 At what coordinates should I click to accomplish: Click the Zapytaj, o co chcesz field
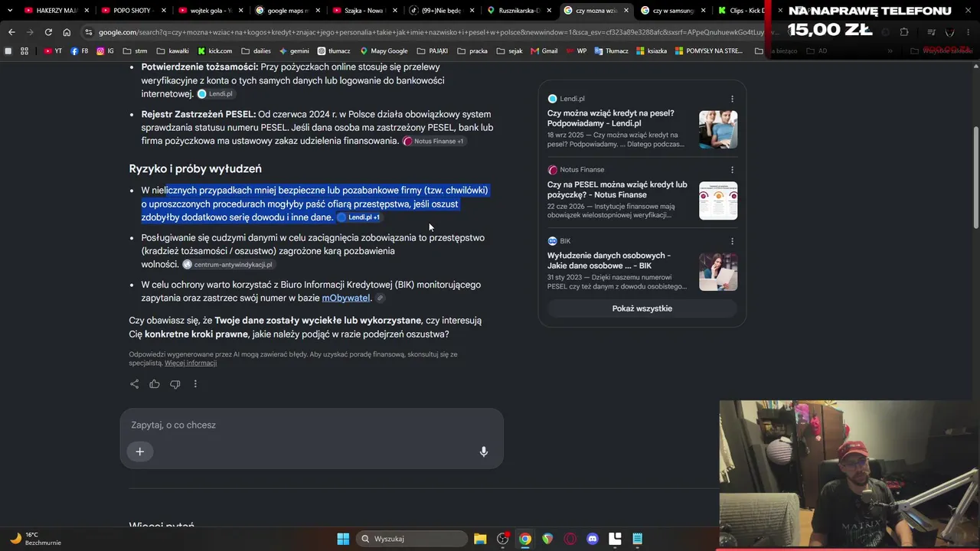coord(312,425)
